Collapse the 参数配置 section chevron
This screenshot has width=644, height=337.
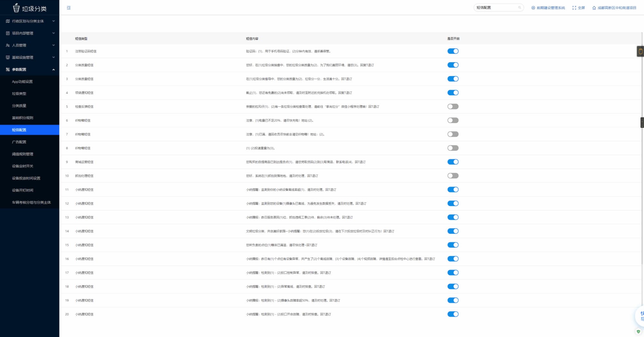click(x=53, y=70)
